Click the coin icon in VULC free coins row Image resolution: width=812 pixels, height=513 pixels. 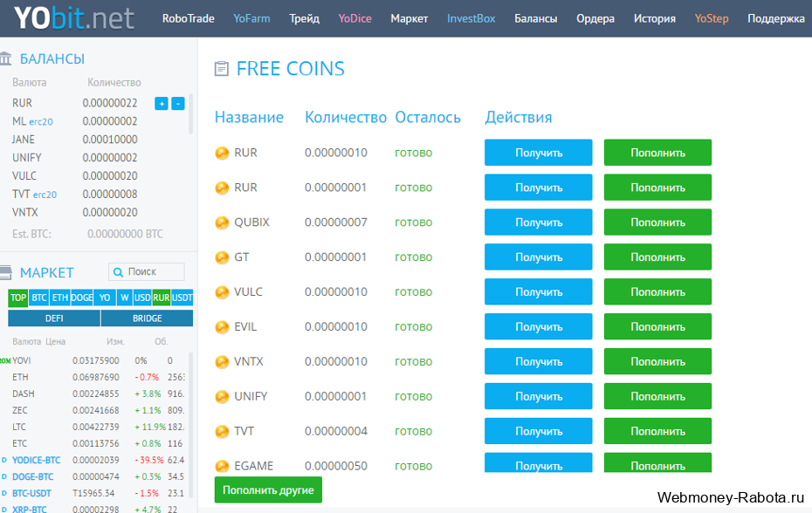pyautogui.click(x=222, y=292)
